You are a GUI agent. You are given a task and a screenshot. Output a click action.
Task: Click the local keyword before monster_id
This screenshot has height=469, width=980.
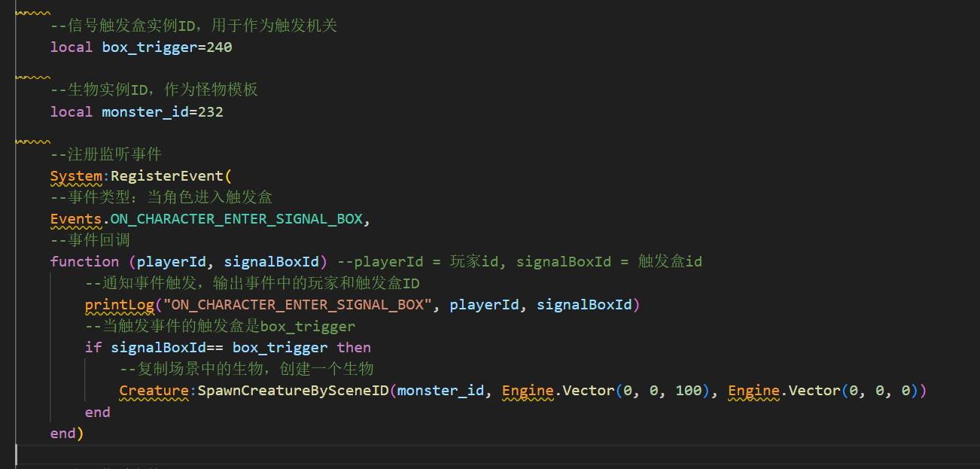pyautogui.click(x=72, y=112)
